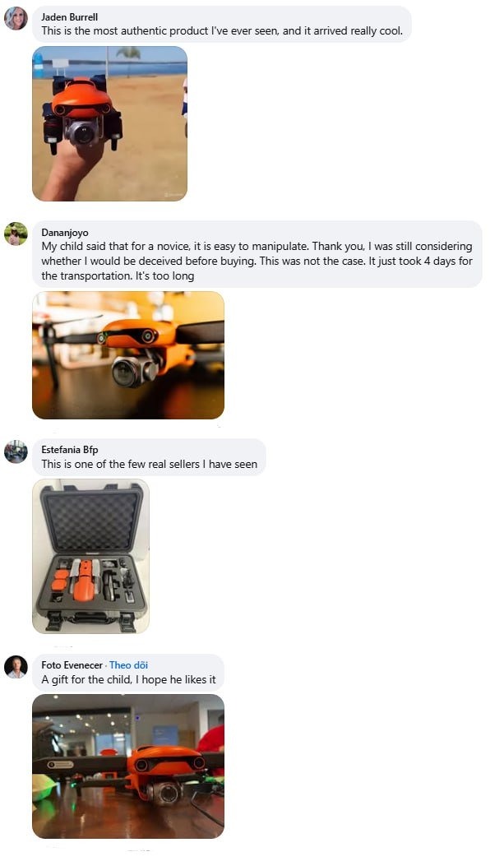Select Jaden Burrell's 'most authentic product' comment
Image resolution: width=504 pixels, height=861 pixels.
pos(222,31)
